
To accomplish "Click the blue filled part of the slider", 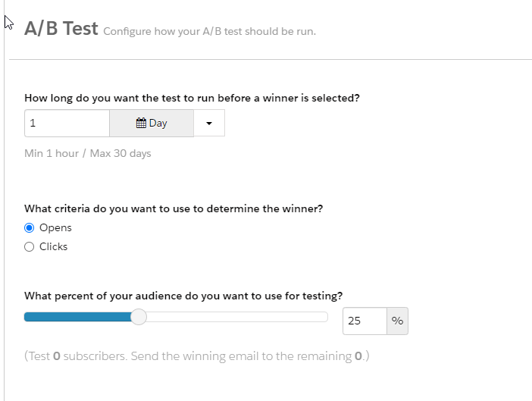I will pyautogui.click(x=76, y=317).
